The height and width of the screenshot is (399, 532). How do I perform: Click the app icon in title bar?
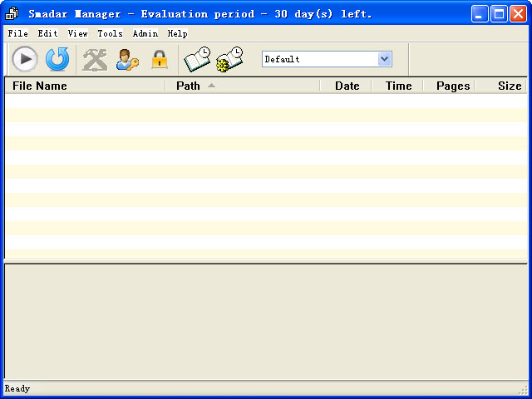click(12, 14)
